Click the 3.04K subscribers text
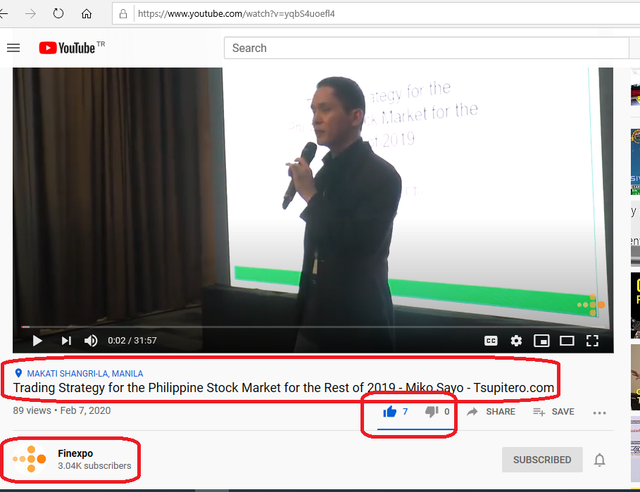This screenshot has width=640, height=492. [x=94, y=466]
